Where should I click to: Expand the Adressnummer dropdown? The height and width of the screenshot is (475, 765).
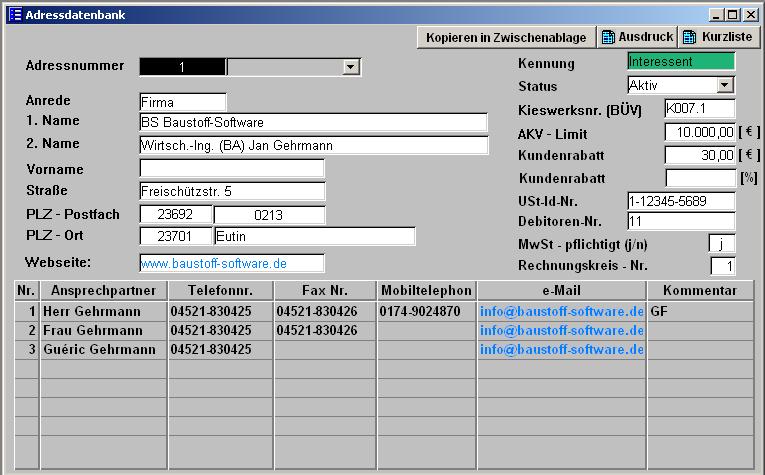[350, 67]
